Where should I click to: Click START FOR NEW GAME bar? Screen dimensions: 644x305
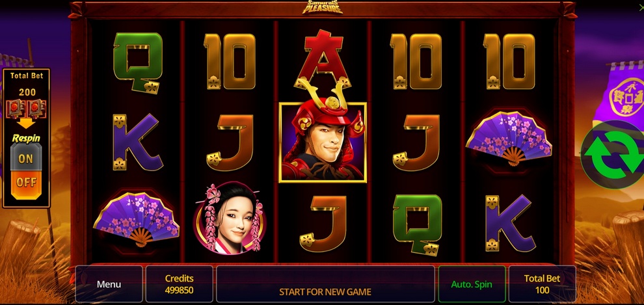(x=325, y=284)
